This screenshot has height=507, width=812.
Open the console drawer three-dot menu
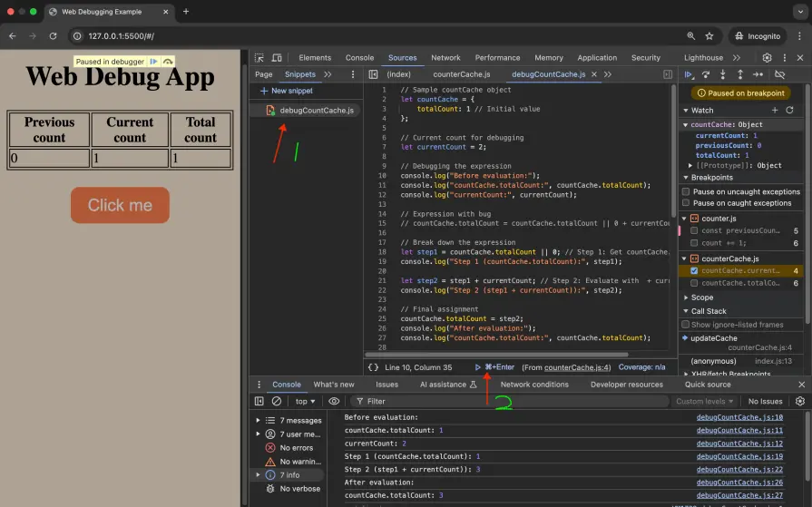click(x=259, y=385)
